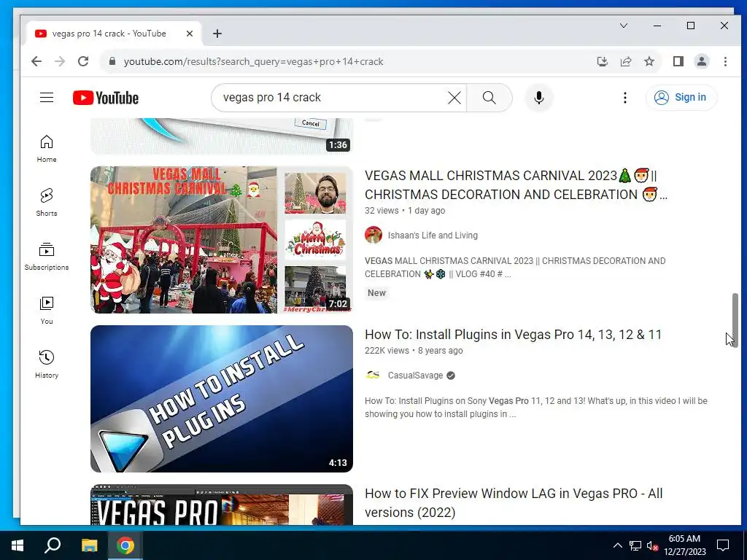Click the '32 views' text
Screen dimensions: 747x560
pyautogui.click(x=382, y=211)
